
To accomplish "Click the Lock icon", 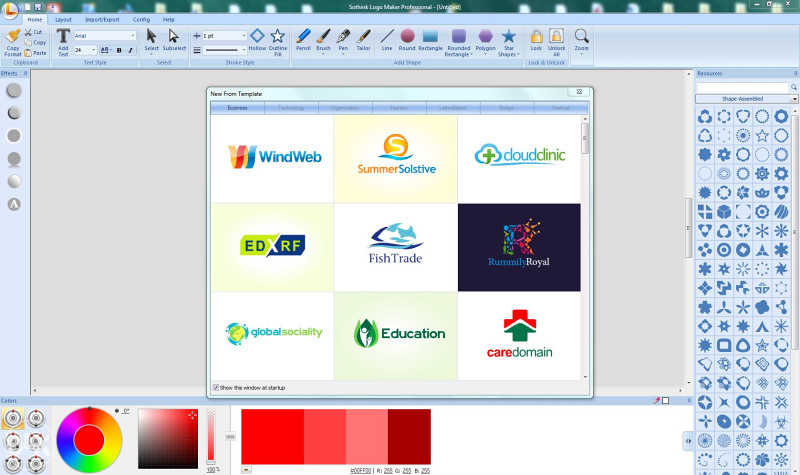I will [536, 40].
